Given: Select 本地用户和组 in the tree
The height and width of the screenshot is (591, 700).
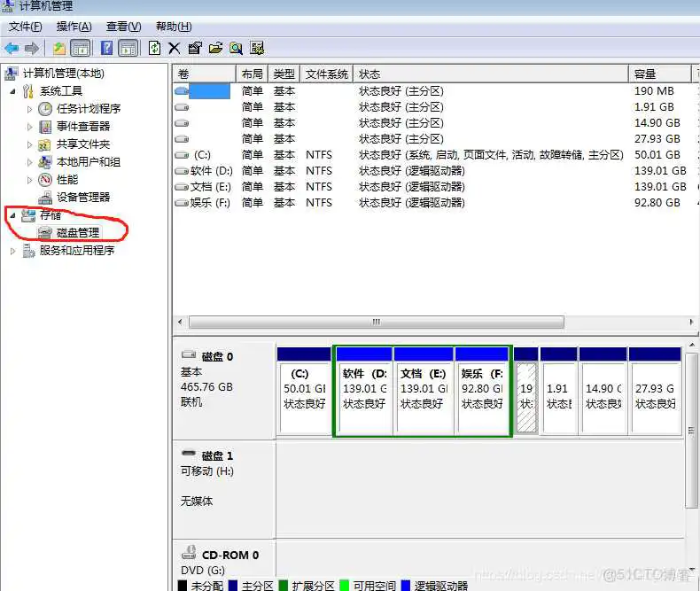Looking at the screenshot, I should pyautogui.click(x=89, y=162).
